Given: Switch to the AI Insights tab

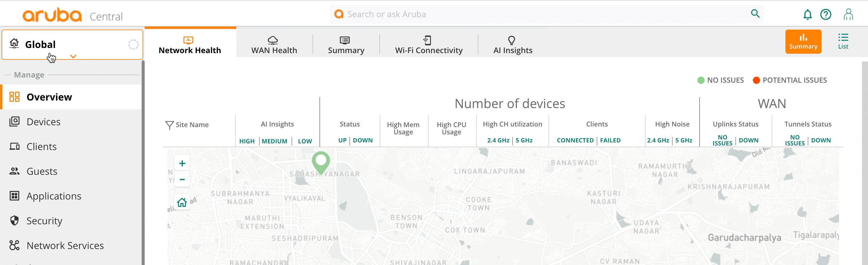Looking at the screenshot, I should pos(513,45).
